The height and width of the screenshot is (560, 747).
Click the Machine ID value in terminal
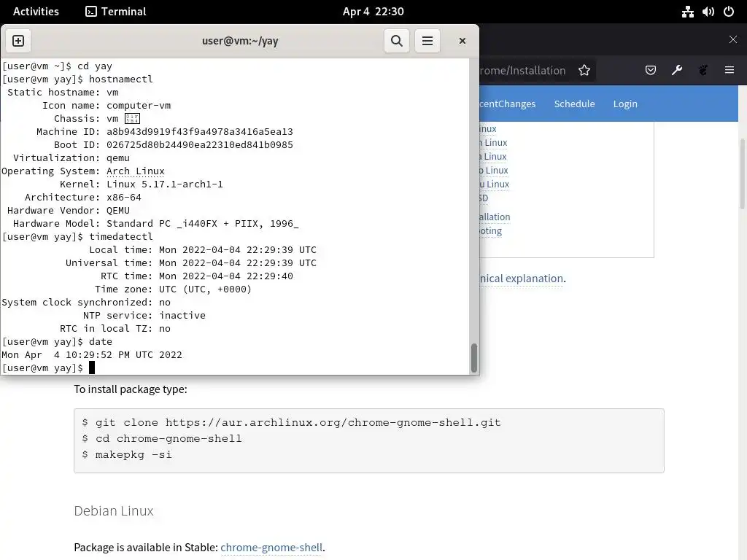tap(200, 132)
